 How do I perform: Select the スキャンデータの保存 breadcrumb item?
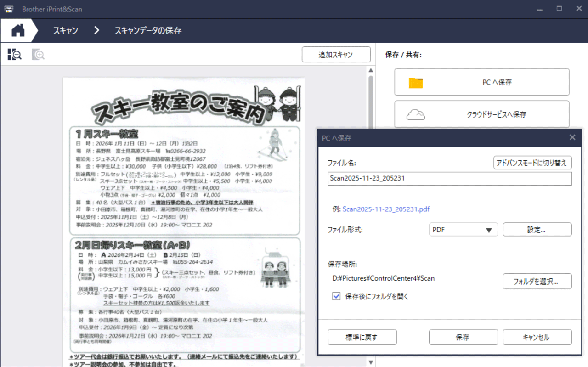click(x=147, y=30)
